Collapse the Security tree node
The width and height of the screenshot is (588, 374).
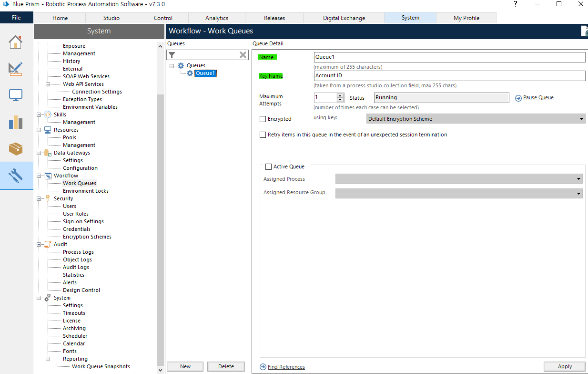[39, 199]
